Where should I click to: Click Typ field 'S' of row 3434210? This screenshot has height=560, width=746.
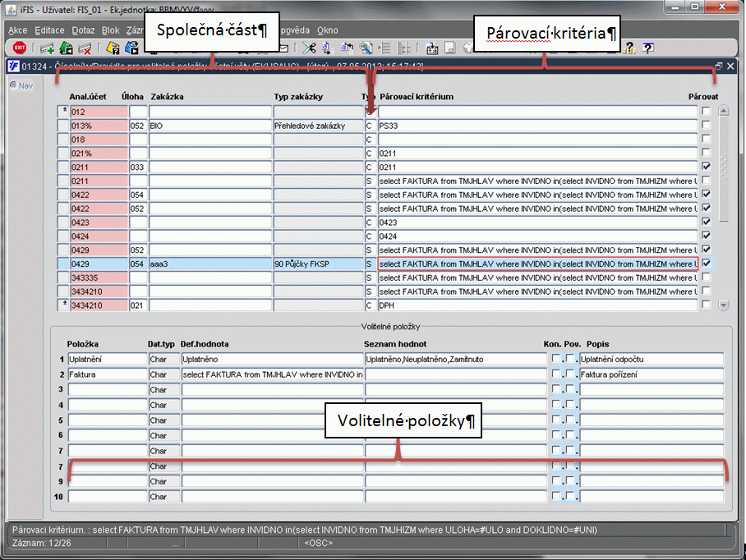point(370,291)
